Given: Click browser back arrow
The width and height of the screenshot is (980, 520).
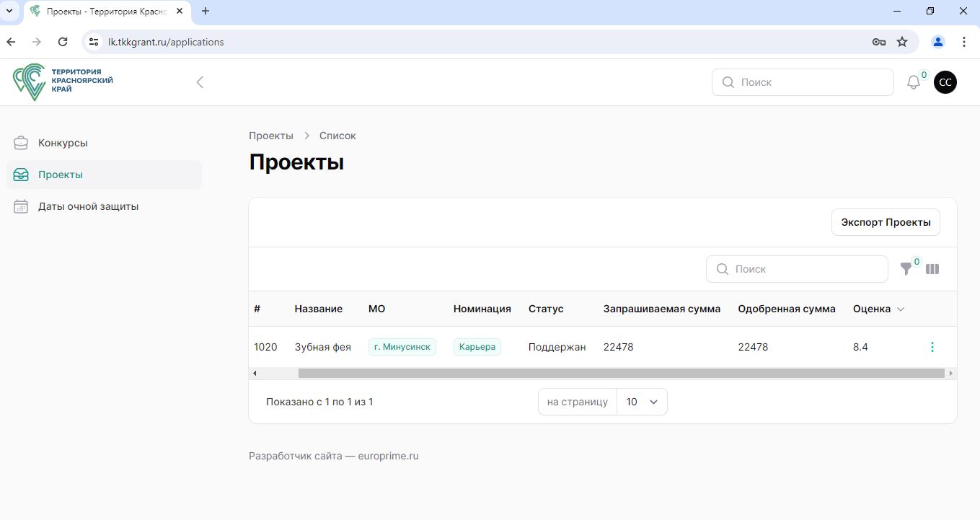Looking at the screenshot, I should 11,42.
